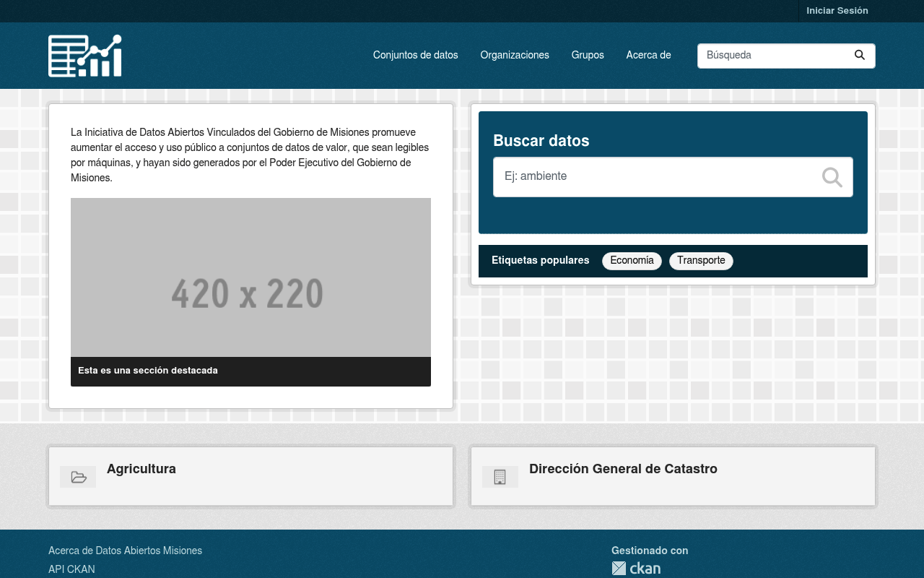Click the Catastro building icon
Image resolution: width=924 pixels, height=578 pixels.
(500, 477)
